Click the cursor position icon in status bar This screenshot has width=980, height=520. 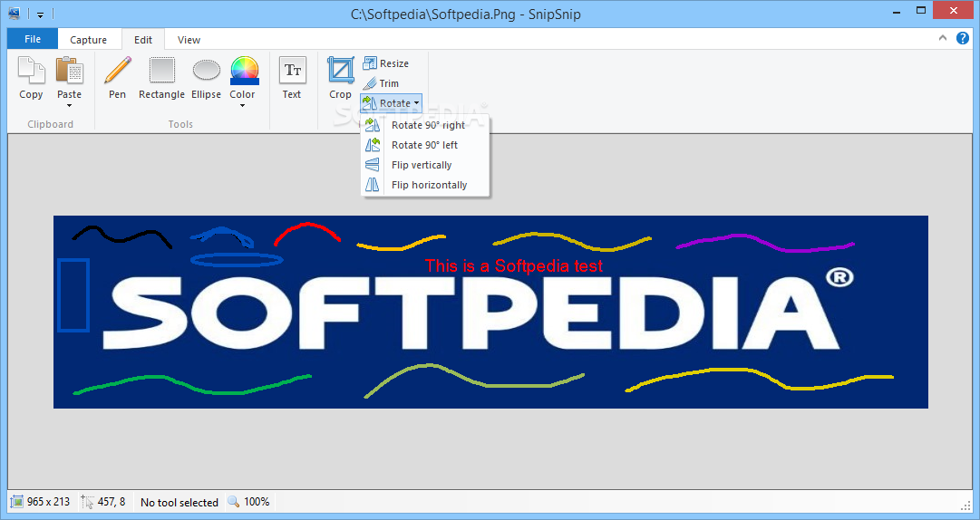[88, 502]
